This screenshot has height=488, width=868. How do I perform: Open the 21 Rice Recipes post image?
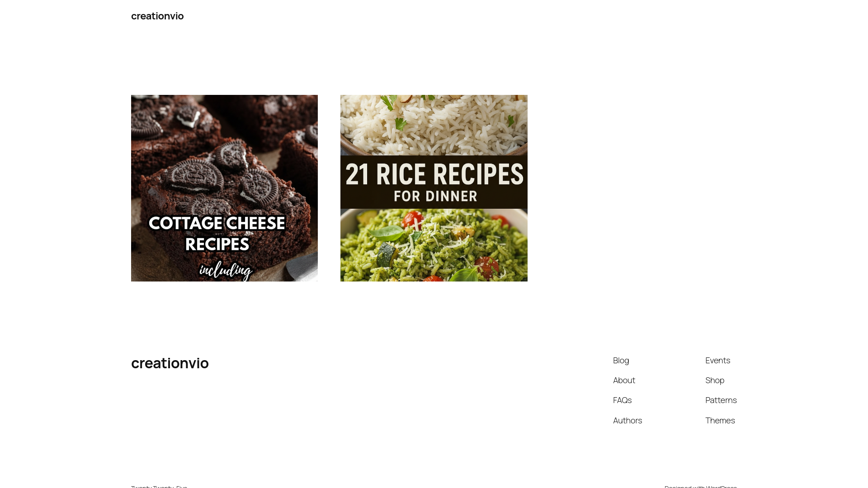pos(434,188)
